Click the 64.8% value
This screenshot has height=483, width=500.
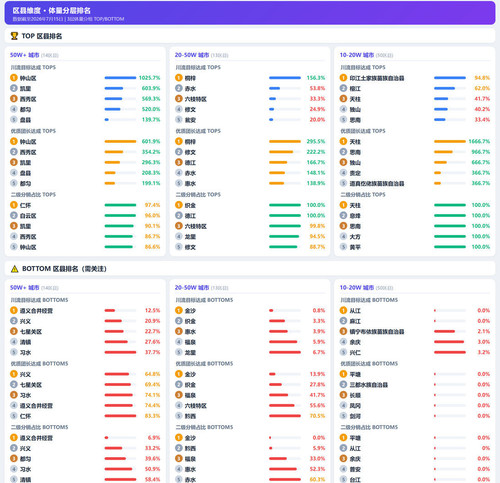[152, 374]
